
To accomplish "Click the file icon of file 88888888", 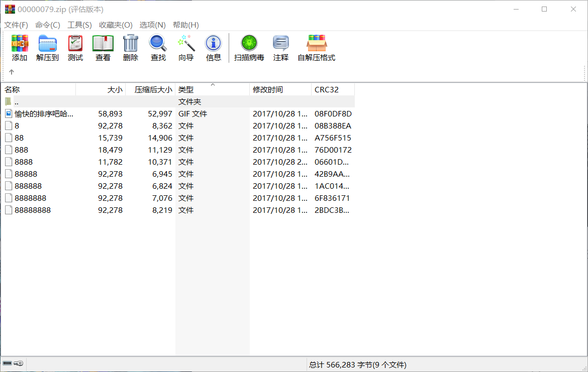I will click(x=8, y=210).
